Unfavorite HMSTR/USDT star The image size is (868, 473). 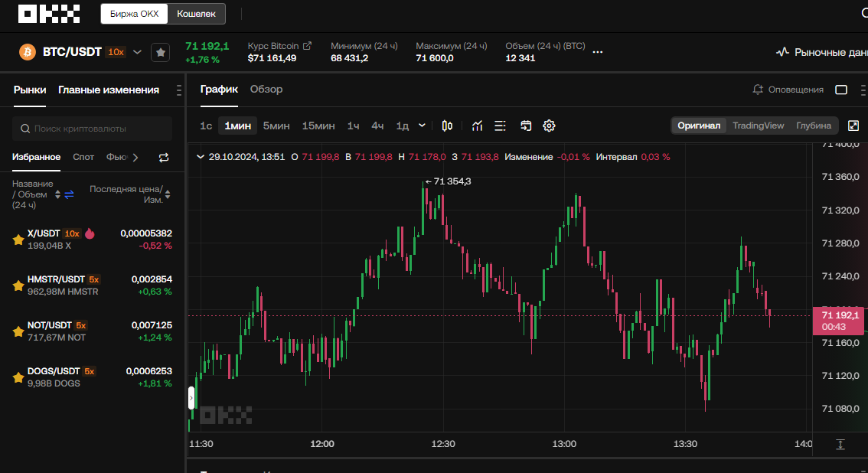click(18, 286)
